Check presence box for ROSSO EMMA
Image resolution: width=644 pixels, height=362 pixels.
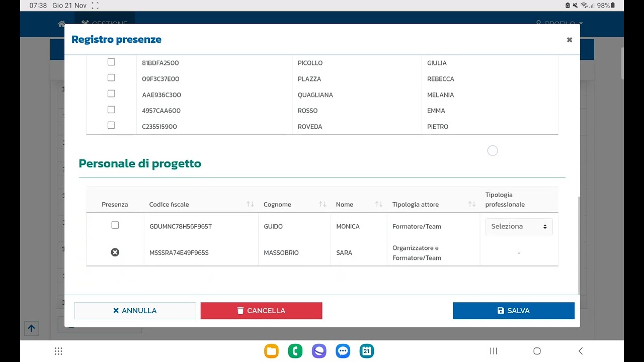tap(111, 110)
